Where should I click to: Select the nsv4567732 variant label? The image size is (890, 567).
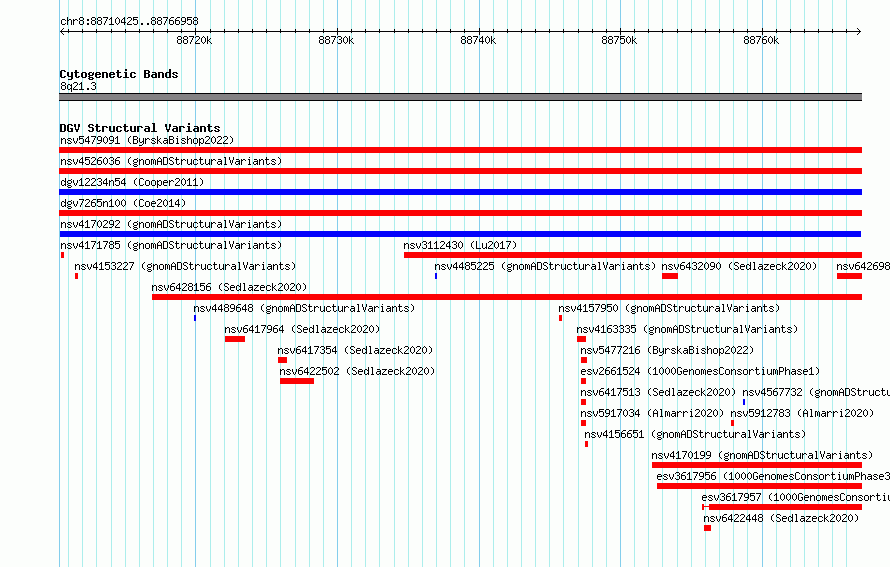tap(816, 392)
